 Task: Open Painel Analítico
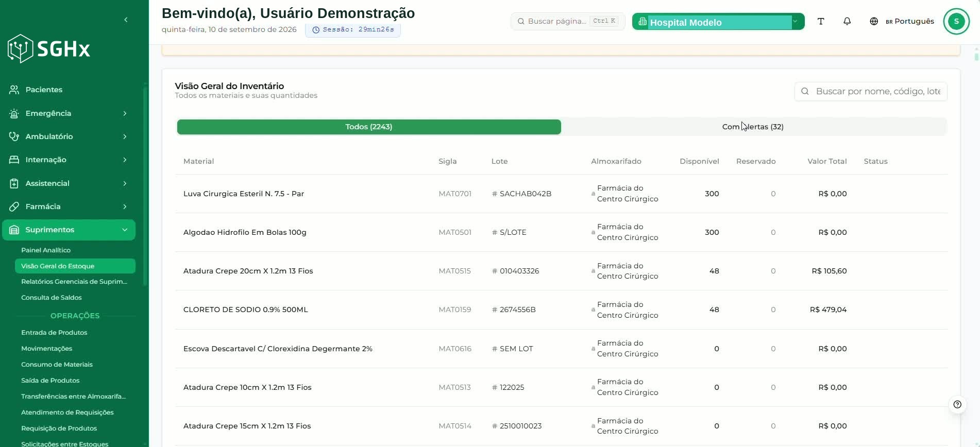[x=46, y=250]
